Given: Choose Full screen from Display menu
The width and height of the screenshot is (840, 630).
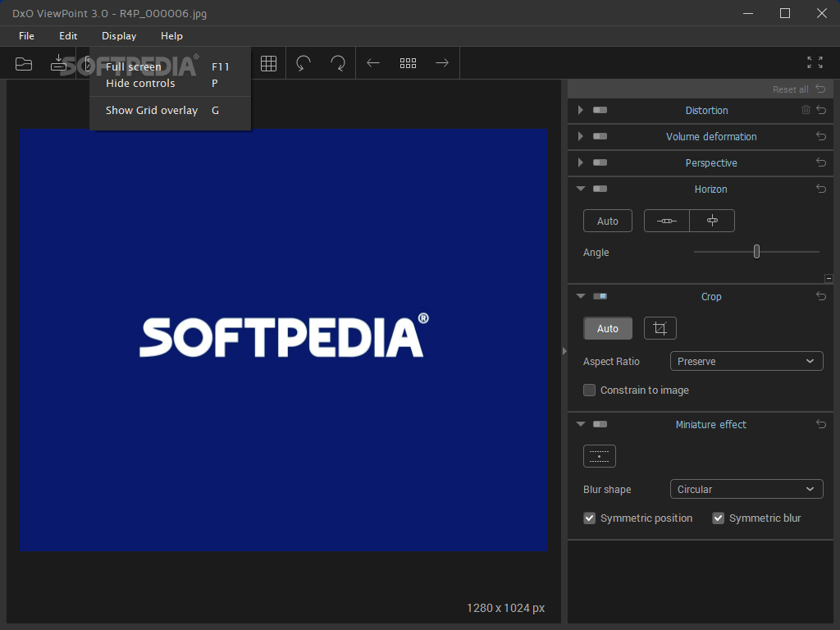Looking at the screenshot, I should click(170, 67).
